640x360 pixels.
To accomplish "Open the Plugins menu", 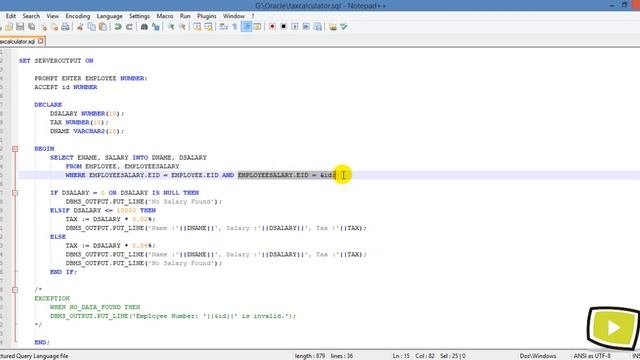I will point(207,16).
